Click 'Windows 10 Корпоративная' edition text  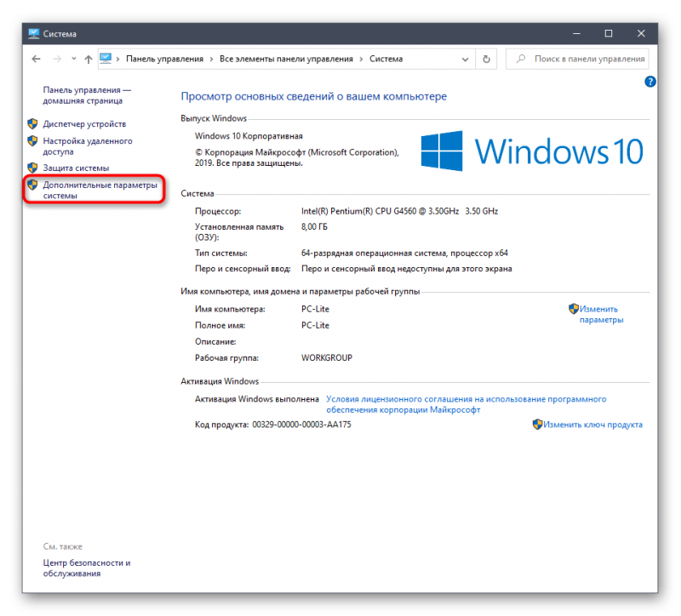pos(249,136)
